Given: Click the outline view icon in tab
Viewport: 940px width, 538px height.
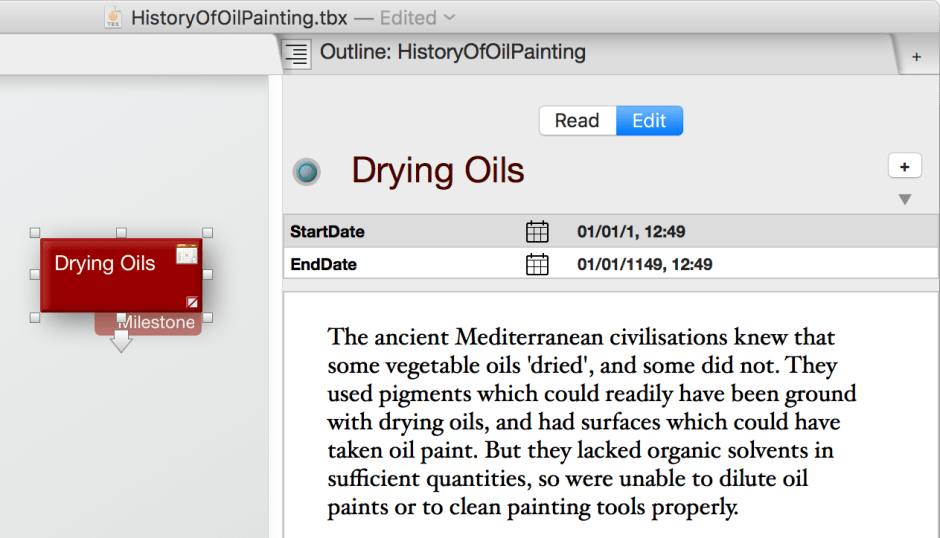Looking at the screenshot, I should point(296,54).
